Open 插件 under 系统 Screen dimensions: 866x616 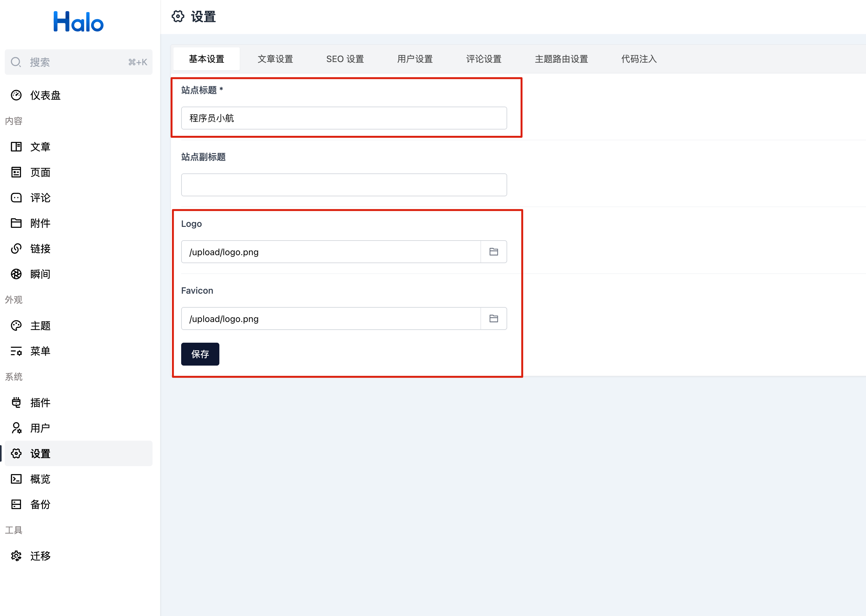click(x=79, y=402)
